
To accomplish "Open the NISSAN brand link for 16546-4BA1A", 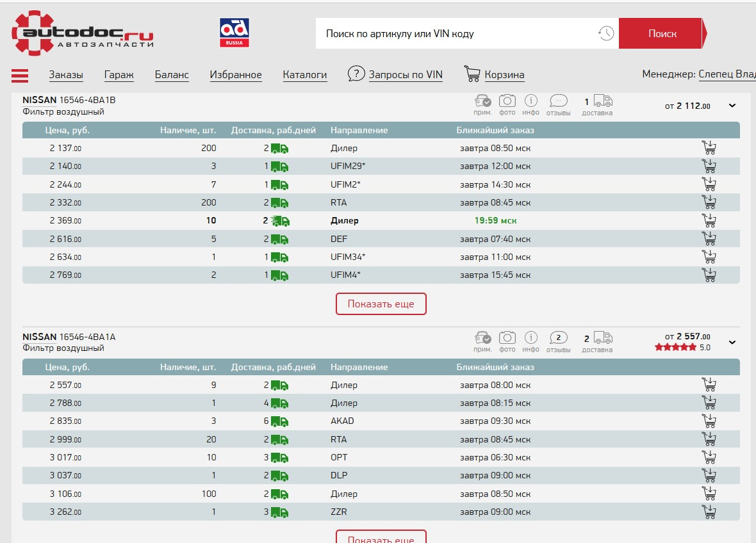I will coord(40,337).
